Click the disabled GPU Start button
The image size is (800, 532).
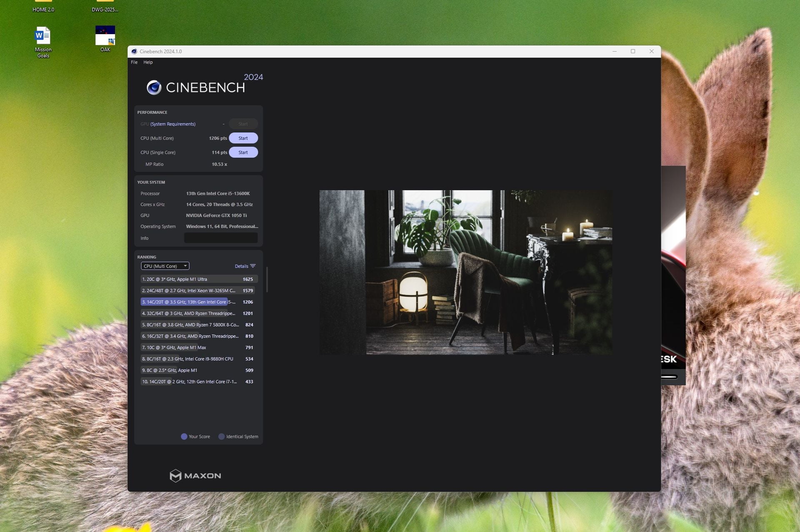[243, 124]
